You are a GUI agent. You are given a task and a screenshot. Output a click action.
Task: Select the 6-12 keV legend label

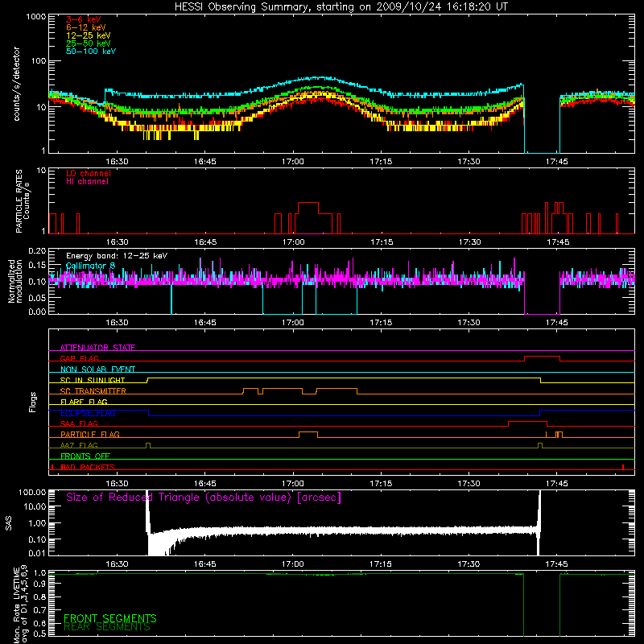(x=86, y=27)
